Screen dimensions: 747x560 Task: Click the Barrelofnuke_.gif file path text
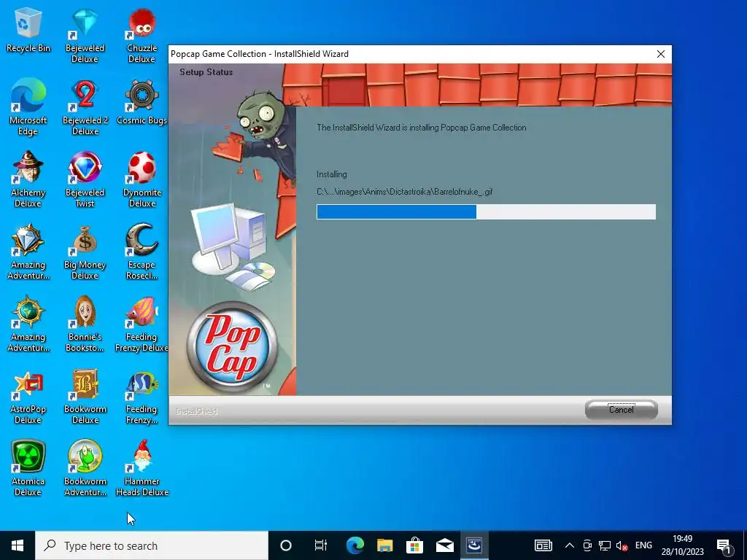[404, 192]
